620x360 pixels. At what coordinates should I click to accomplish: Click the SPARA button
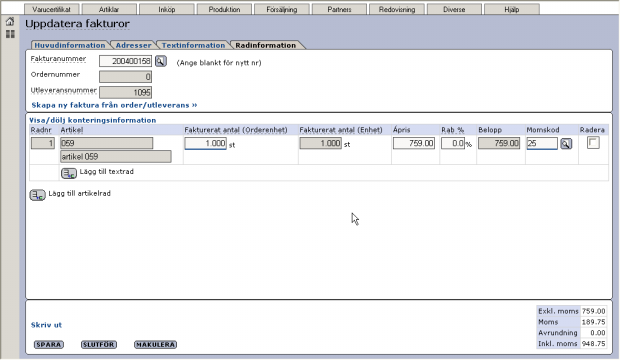(x=49, y=345)
